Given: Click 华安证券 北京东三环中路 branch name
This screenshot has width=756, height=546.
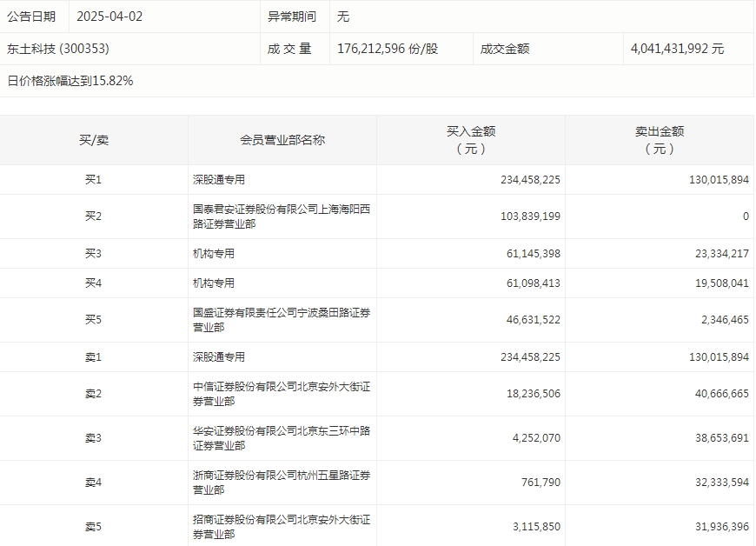Looking at the screenshot, I should (282, 438).
